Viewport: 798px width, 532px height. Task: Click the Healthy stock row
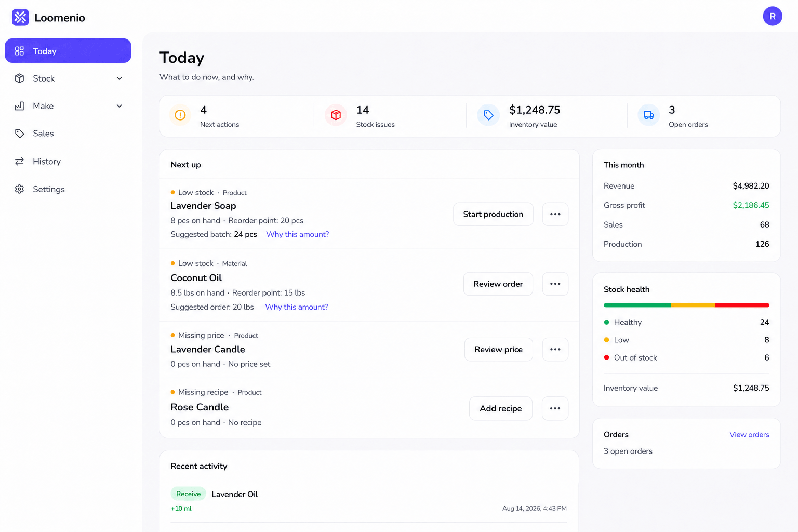point(686,322)
